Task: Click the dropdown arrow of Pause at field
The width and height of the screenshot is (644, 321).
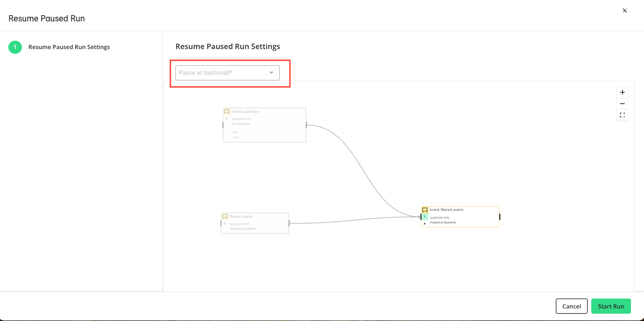Action: [x=271, y=73]
